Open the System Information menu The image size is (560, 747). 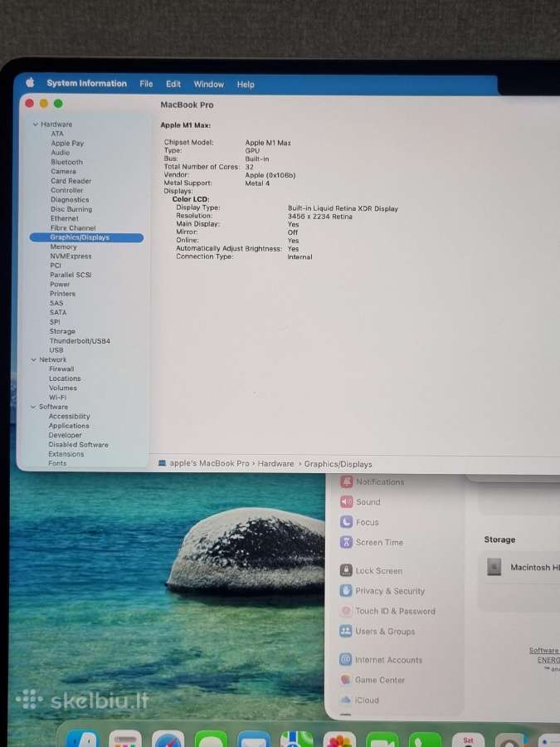pos(86,83)
